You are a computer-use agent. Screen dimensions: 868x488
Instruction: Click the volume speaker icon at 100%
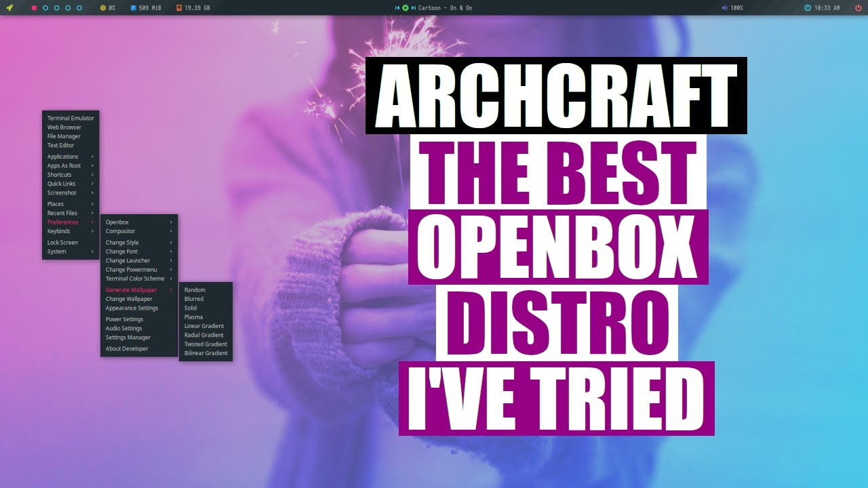pos(724,7)
